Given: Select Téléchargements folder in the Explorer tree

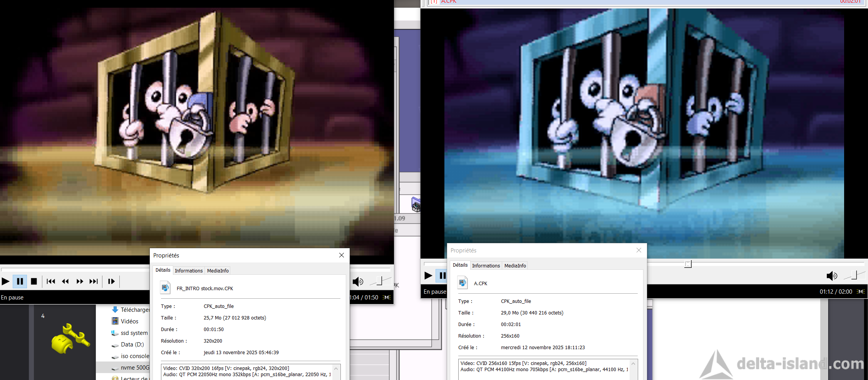Looking at the screenshot, I should (x=131, y=309).
